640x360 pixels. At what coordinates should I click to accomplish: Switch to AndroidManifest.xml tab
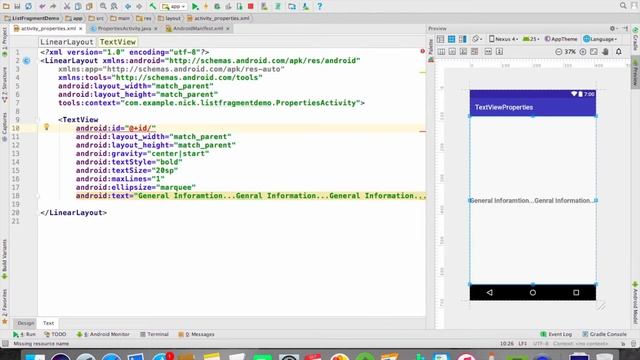click(x=198, y=29)
